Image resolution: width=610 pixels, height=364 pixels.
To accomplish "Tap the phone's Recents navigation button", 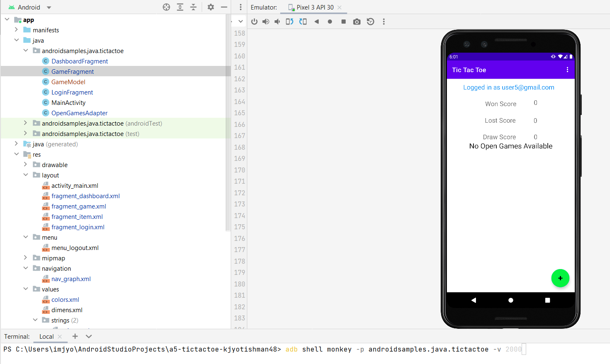I will click(x=547, y=300).
